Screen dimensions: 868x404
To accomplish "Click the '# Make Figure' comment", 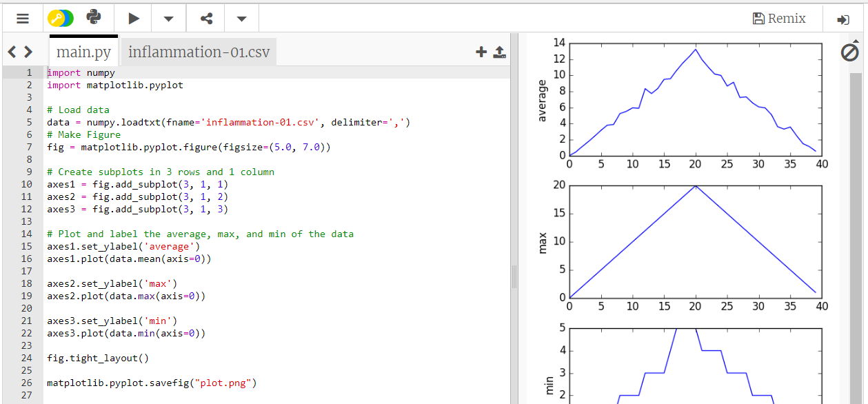I will point(83,134).
